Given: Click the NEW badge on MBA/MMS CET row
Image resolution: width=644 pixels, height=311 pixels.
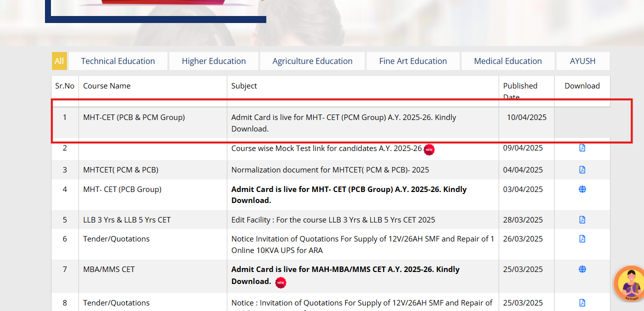Looking at the screenshot, I should tap(281, 282).
